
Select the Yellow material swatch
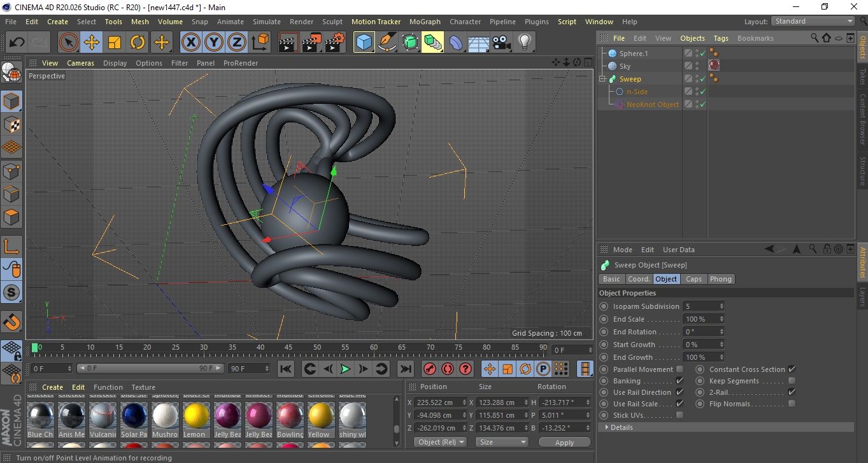click(321, 417)
